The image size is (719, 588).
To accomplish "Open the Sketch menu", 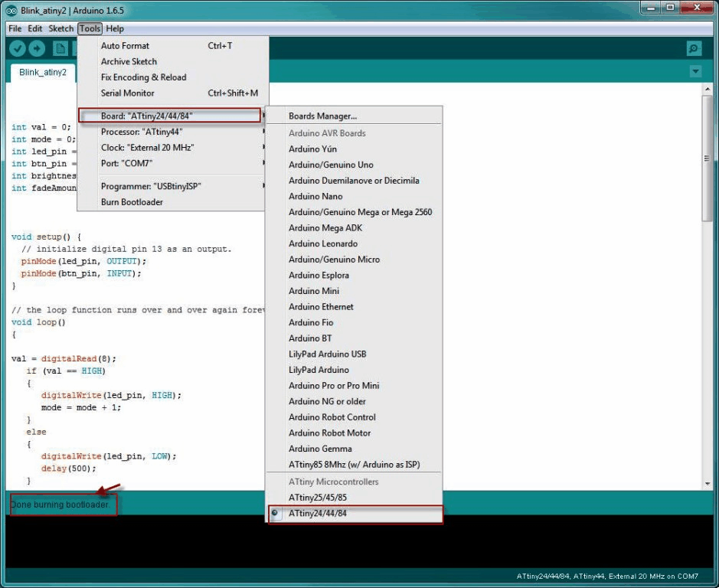I will (60, 28).
